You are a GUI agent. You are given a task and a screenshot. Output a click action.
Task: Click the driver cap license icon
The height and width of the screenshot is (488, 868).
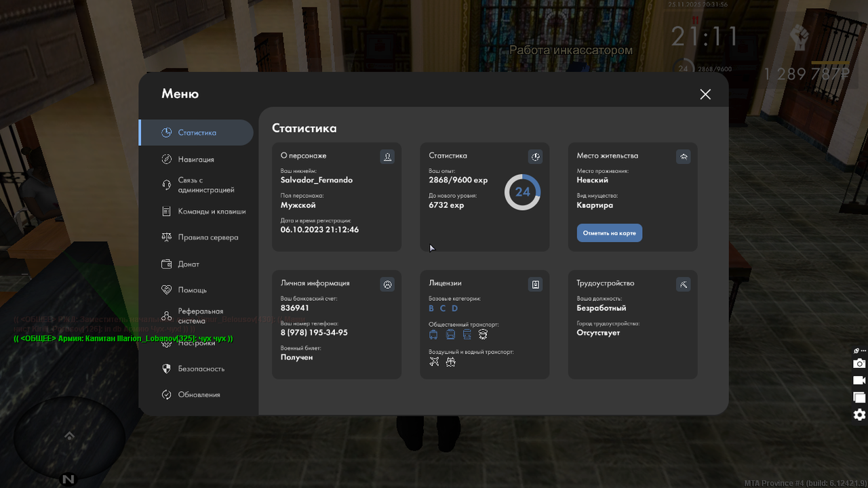[x=483, y=335]
